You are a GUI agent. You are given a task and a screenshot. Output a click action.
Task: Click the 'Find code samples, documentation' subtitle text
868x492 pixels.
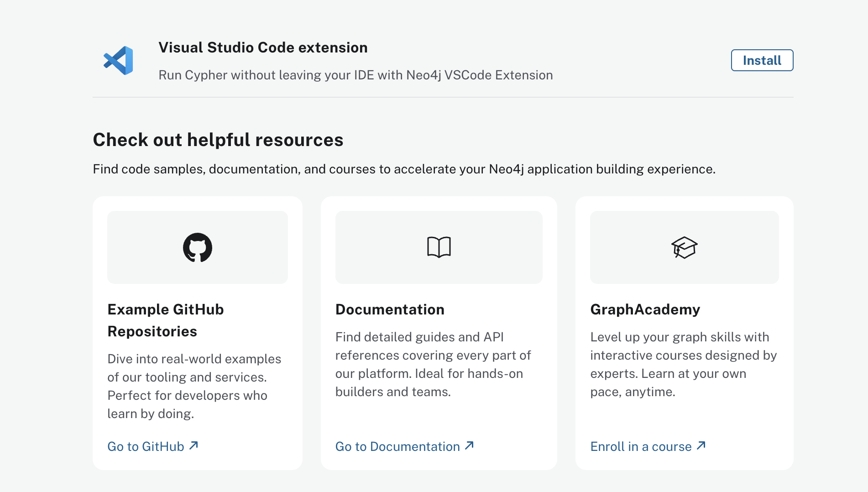point(404,169)
